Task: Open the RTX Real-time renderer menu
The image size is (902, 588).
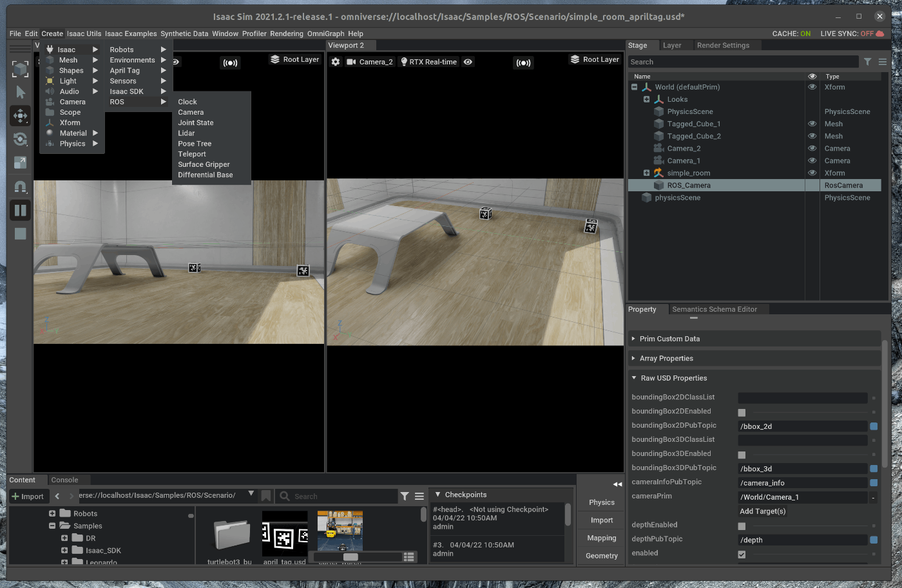Action: (x=428, y=62)
